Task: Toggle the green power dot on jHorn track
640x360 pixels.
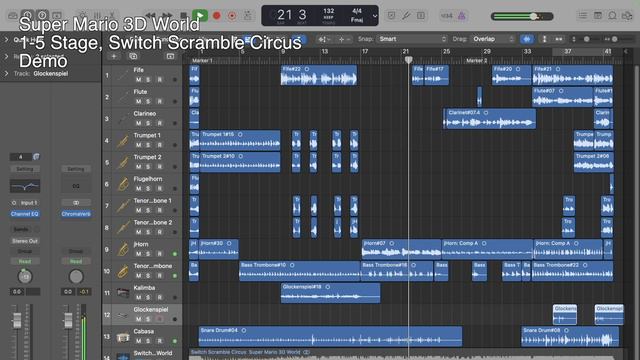Action: pos(175,254)
